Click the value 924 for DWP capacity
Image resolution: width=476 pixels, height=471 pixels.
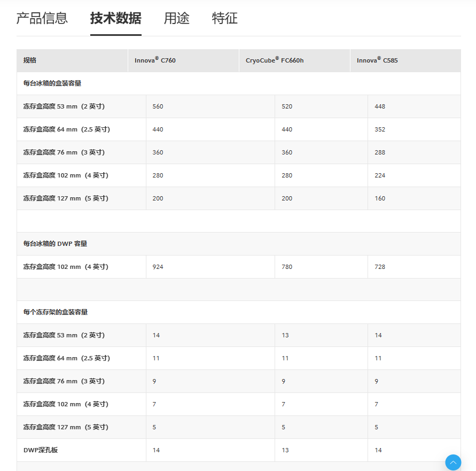pyautogui.click(x=158, y=267)
